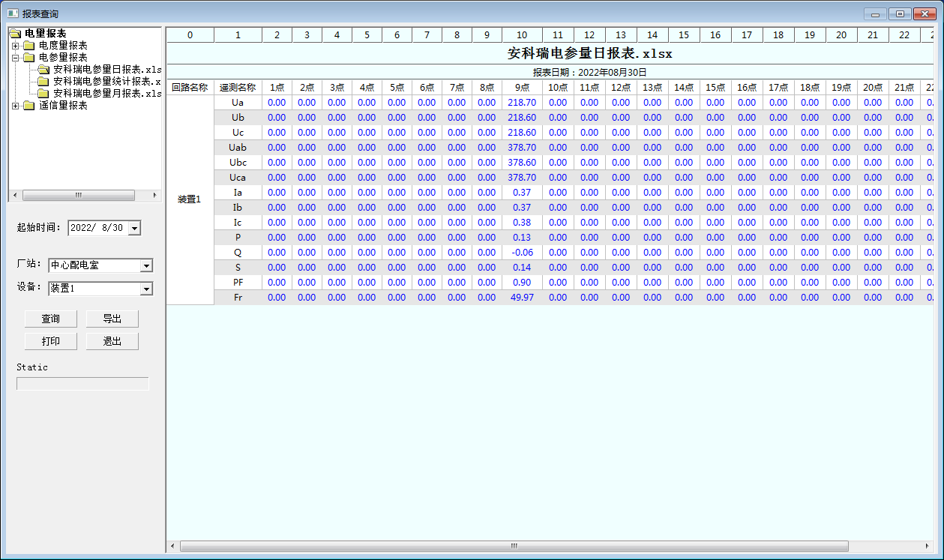Click the report table horizontal scrollbar thumb
The width and height of the screenshot is (944, 560).
coord(514,547)
